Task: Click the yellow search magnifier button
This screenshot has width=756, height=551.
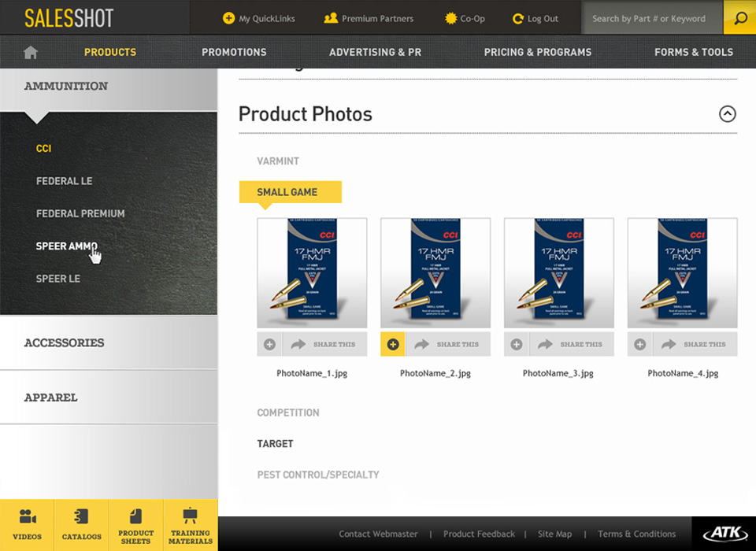Action: 739,18
